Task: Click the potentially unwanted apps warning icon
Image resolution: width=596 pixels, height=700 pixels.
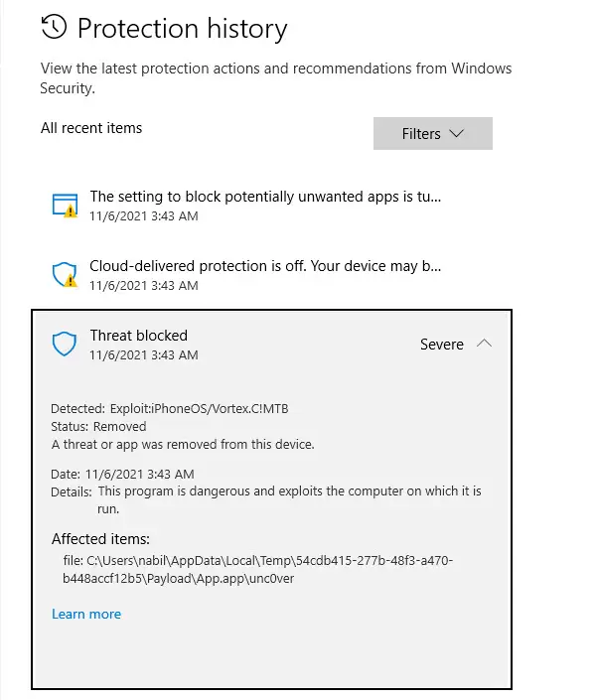Action: point(66,206)
